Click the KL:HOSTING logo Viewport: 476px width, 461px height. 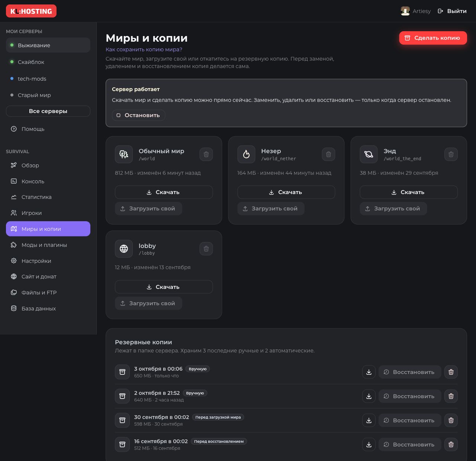31,11
